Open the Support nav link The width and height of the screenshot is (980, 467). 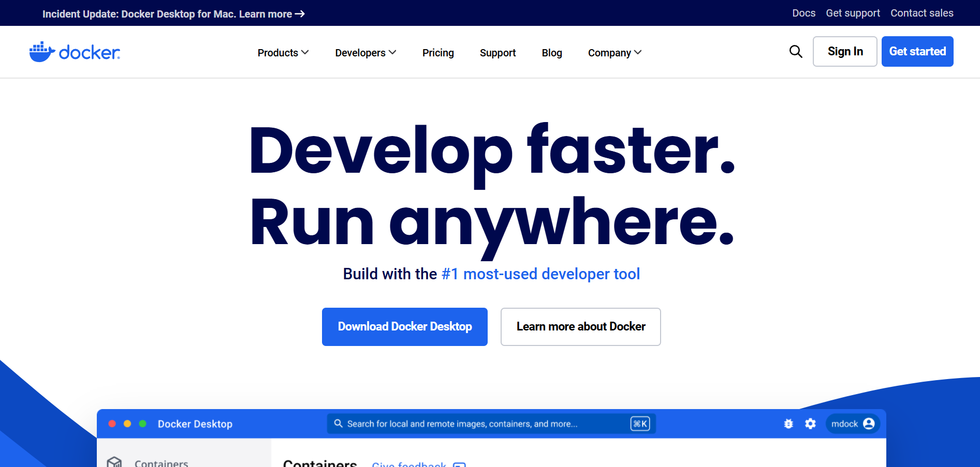tap(498, 53)
